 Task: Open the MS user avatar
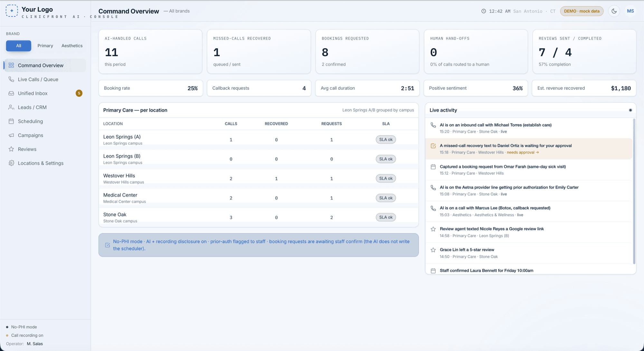tap(630, 11)
